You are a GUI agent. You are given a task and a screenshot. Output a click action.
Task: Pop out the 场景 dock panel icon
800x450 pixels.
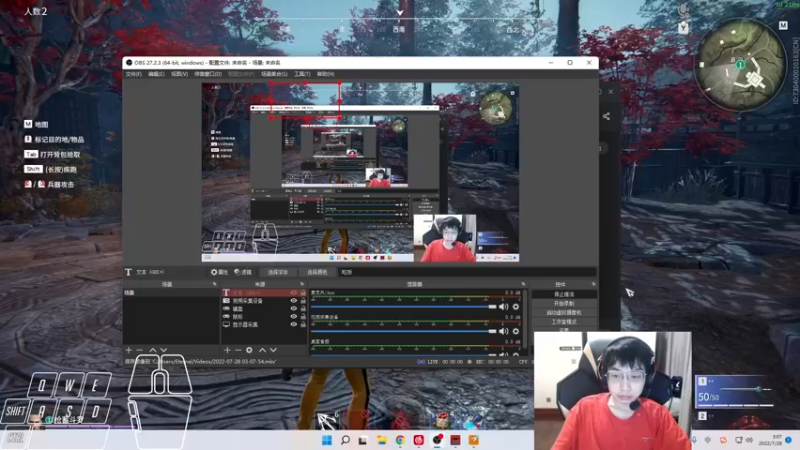214,284
